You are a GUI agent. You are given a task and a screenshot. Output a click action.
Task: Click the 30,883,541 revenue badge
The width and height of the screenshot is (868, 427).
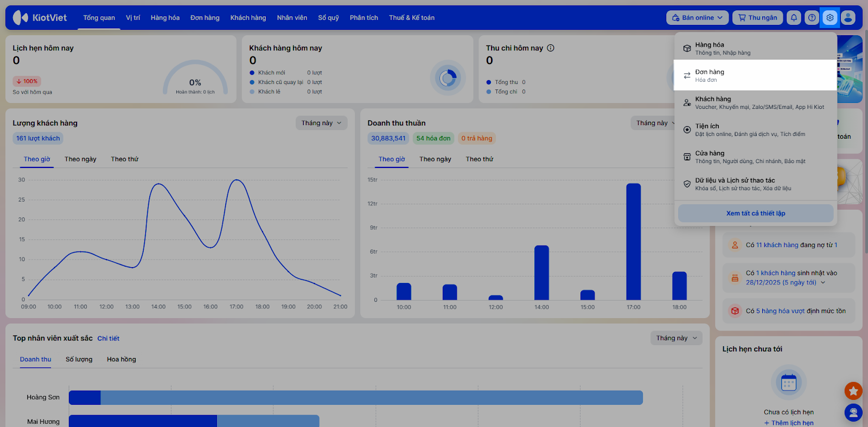(x=388, y=138)
